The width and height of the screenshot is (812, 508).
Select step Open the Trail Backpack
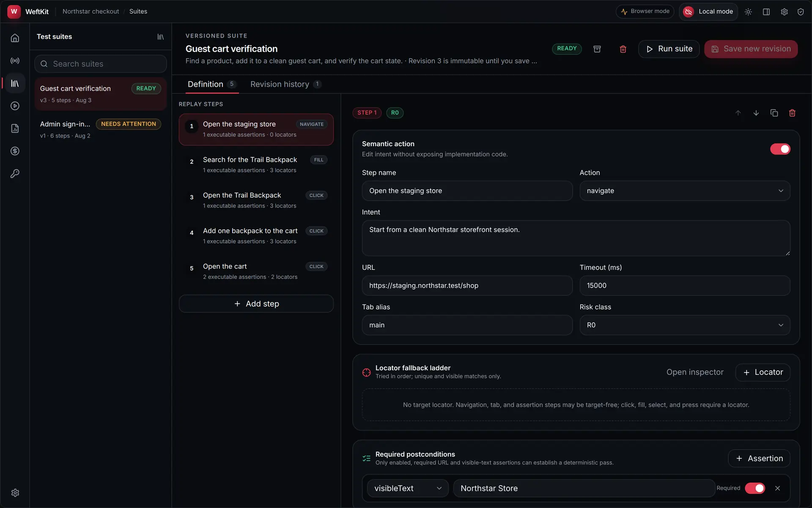[256, 200]
